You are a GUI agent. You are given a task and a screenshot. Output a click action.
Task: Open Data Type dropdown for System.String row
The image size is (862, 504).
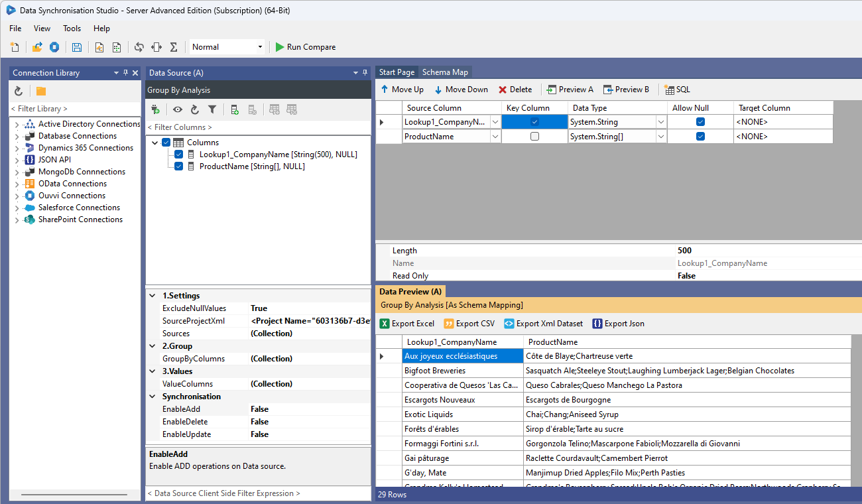661,122
